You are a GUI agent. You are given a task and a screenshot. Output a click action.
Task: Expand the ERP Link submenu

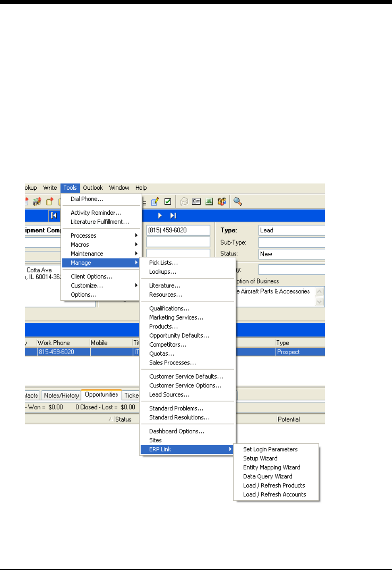pos(187,449)
